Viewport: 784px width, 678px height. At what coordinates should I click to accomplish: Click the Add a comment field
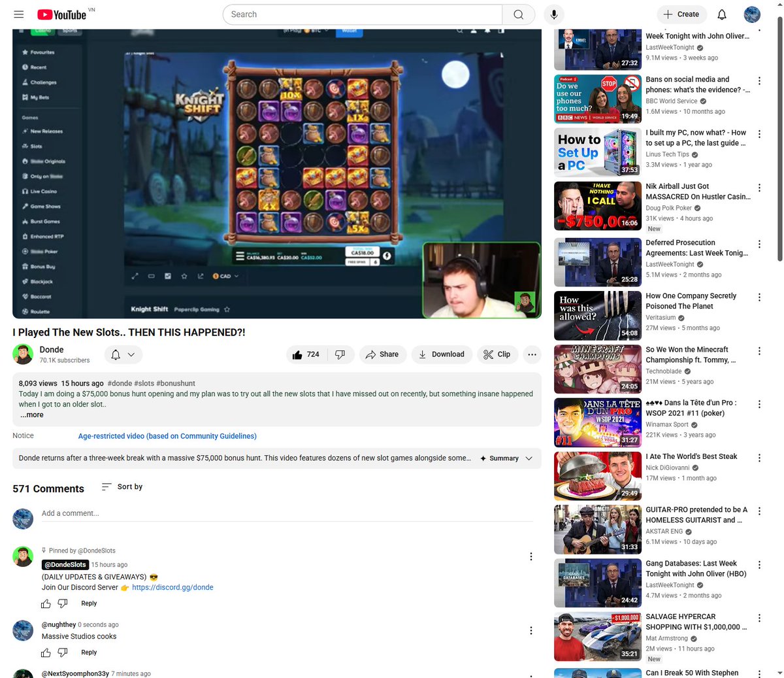tap(287, 514)
